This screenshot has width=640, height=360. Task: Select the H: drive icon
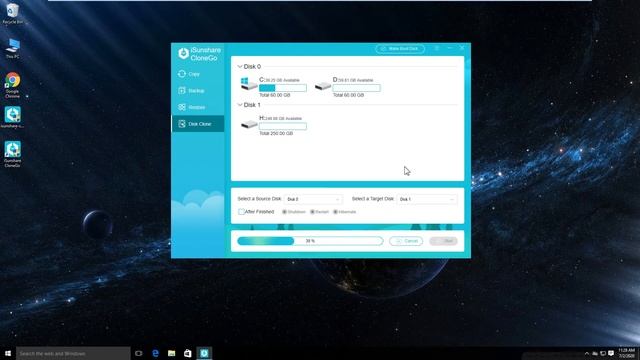tap(249, 124)
